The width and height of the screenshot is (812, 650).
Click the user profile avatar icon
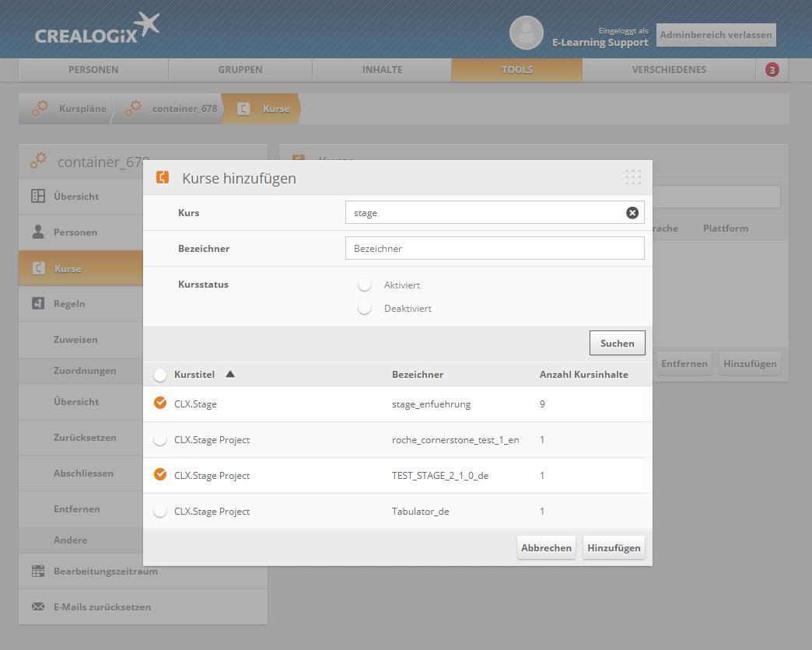(526, 33)
